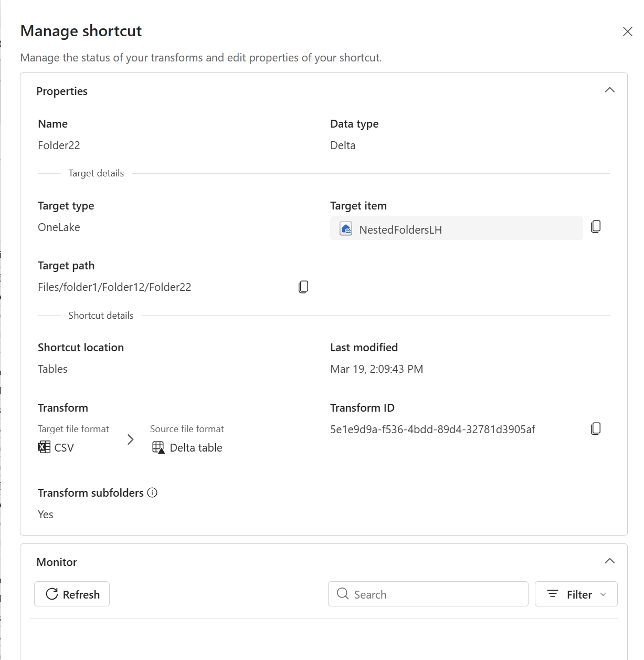Click the arrow between CSV and Delta table

(x=130, y=439)
